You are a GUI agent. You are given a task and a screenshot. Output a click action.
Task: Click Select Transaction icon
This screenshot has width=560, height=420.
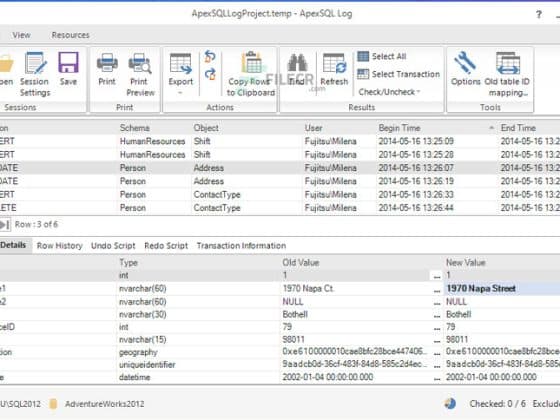[x=363, y=74]
